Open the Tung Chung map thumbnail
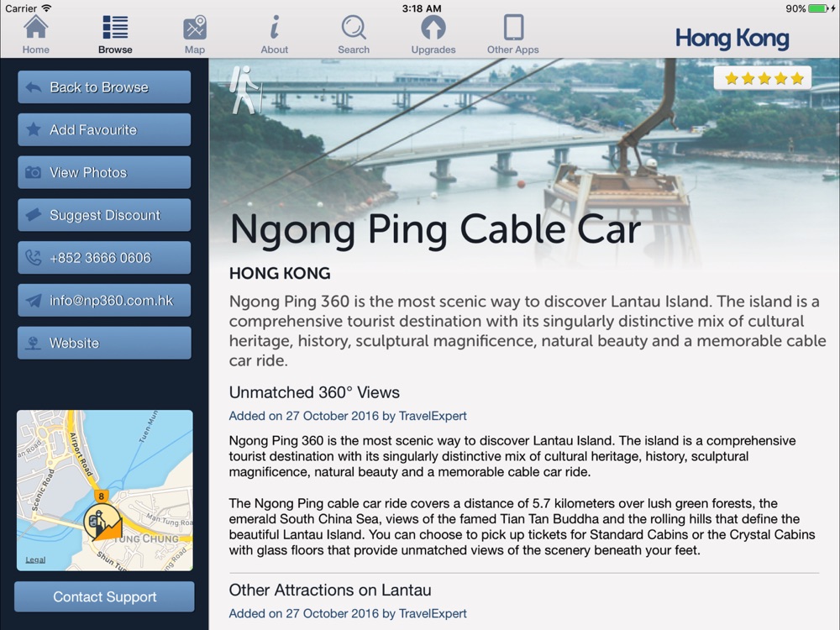The height and width of the screenshot is (630, 840). [x=104, y=491]
